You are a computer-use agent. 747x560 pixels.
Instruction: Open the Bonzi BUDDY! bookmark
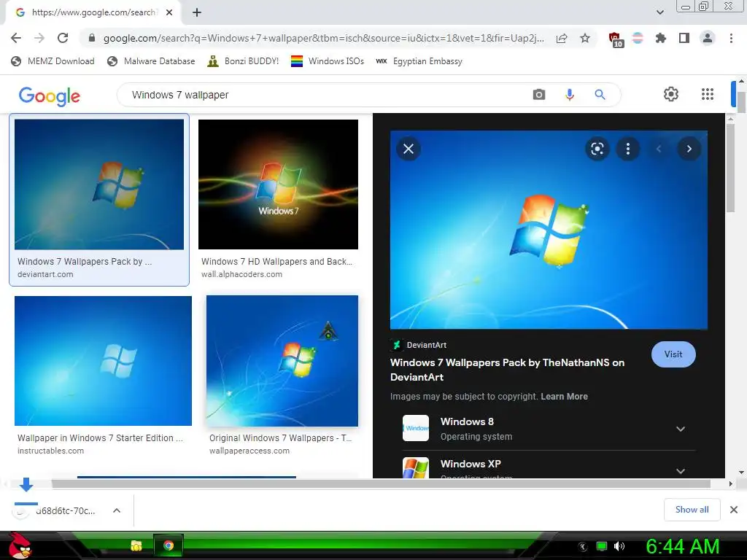click(243, 61)
